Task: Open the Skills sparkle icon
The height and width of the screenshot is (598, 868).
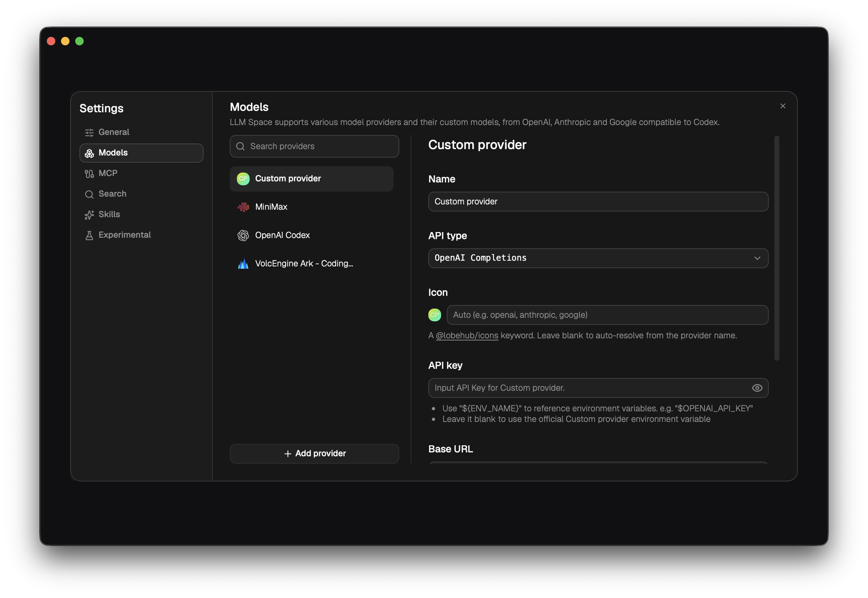Action: (x=89, y=215)
